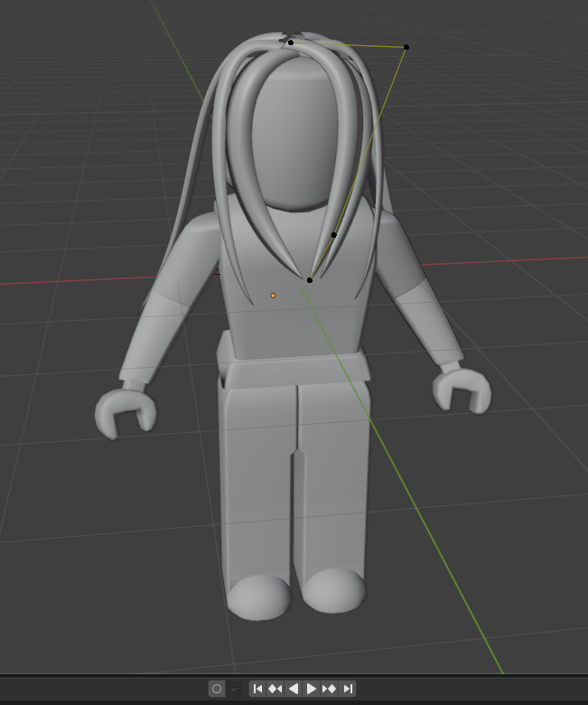Play the animation in reverse
This screenshot has width=588, height=705.
click(x=294, y=689)
